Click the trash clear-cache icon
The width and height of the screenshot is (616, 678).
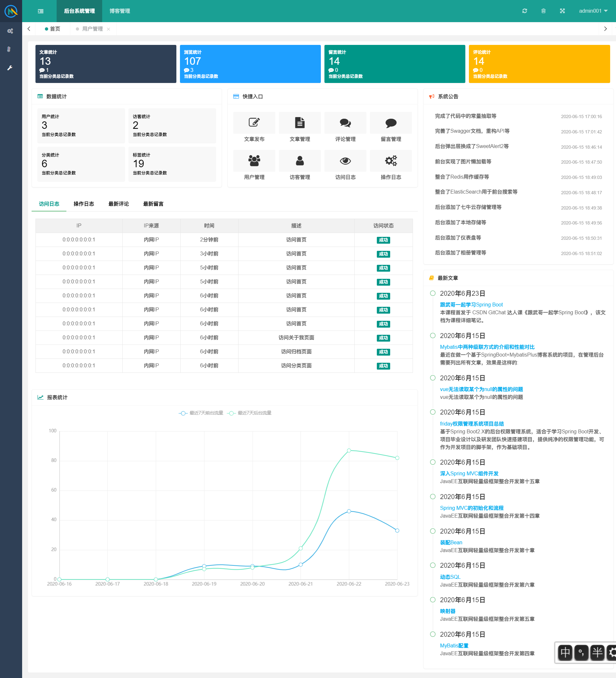tap(543, 11)
